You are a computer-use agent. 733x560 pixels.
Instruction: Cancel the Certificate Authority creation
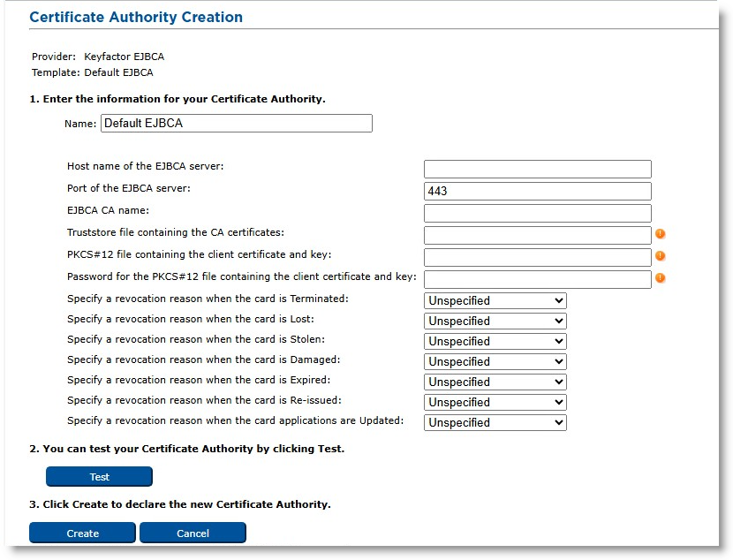tap(193, 533)
